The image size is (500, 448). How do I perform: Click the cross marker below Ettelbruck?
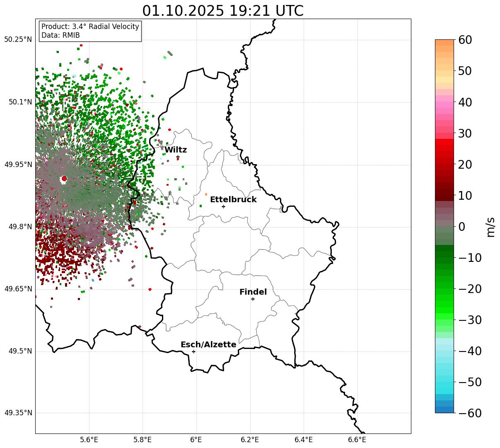[x=223, y=206]
